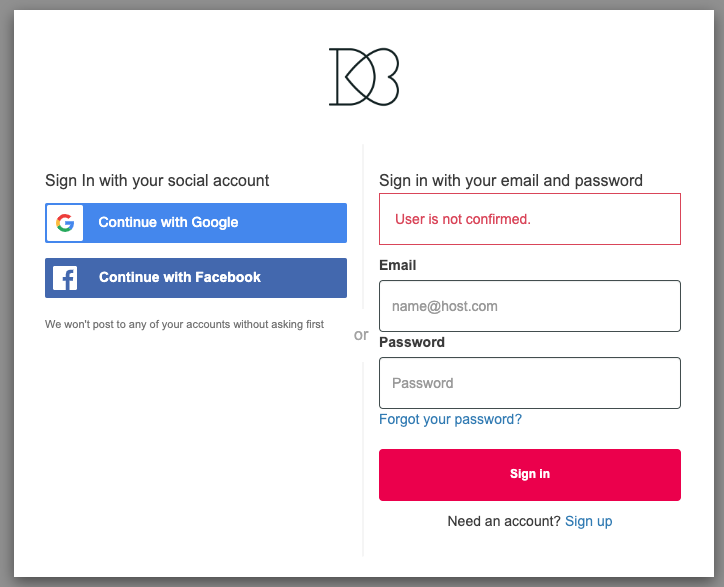Click the Facebook 'f' logo icon
724x587 pixels.
66,278
